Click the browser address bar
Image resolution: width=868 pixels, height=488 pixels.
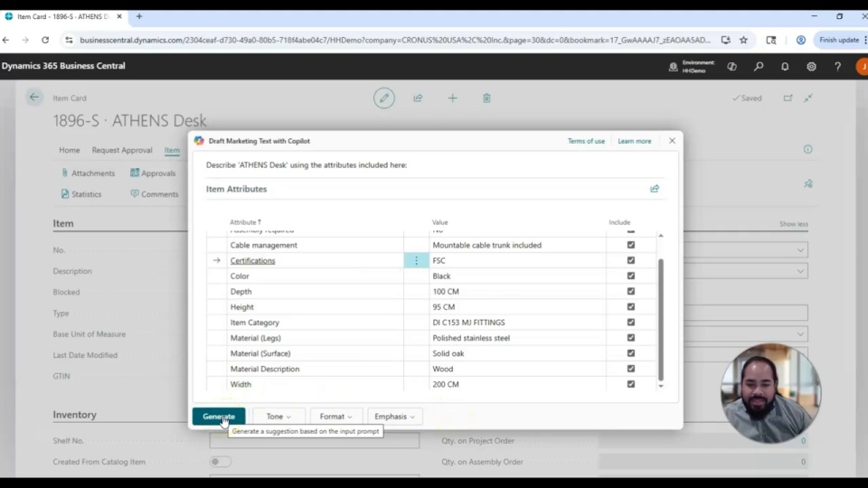pyautogui.click(x=395, y=40)
